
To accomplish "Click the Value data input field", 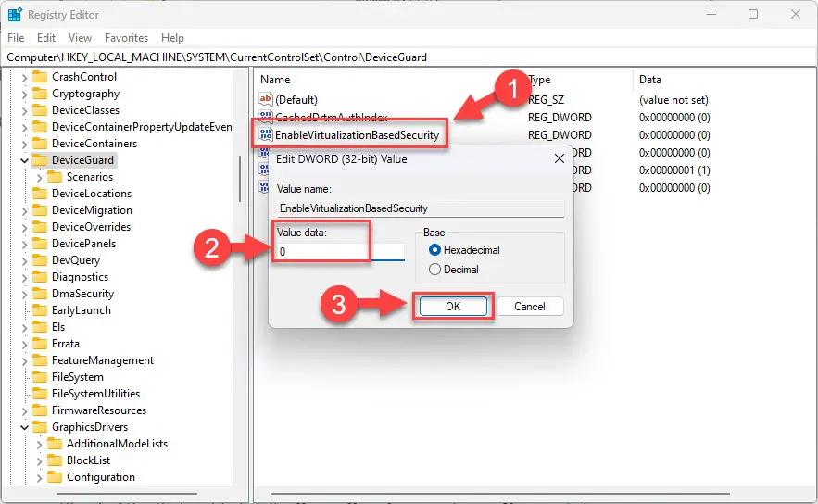I will [340, 251].
